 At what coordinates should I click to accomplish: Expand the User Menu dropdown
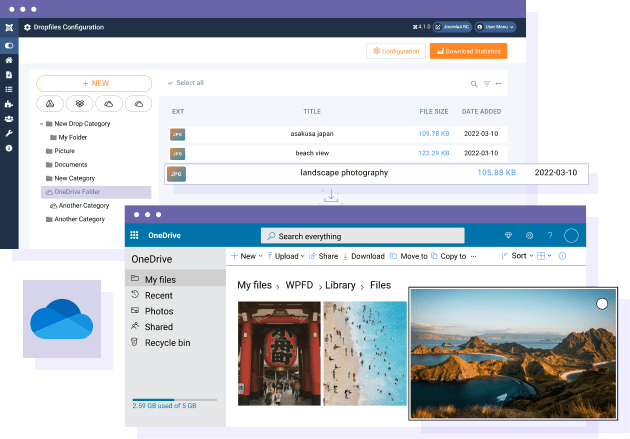(495, 27)
